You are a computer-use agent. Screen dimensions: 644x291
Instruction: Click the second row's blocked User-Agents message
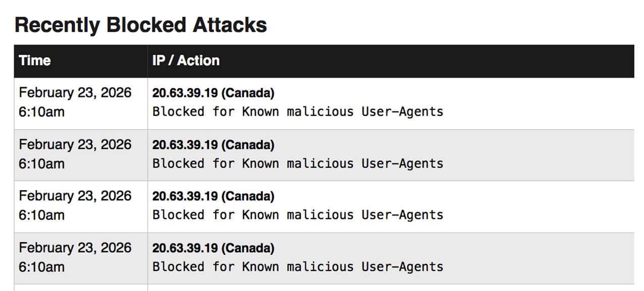tap(298, 163)
